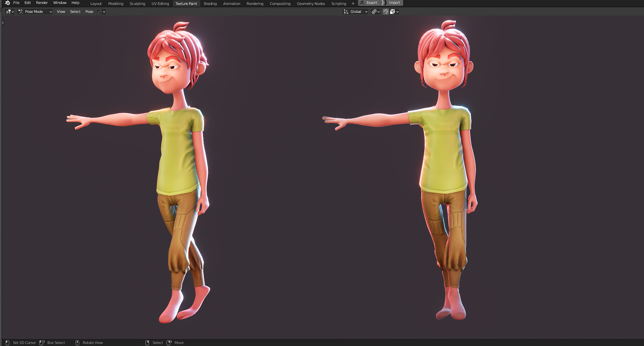Click the proportional editing falloff icon
The width and height of the screenshot is (644, 346).
click(99, 12)
